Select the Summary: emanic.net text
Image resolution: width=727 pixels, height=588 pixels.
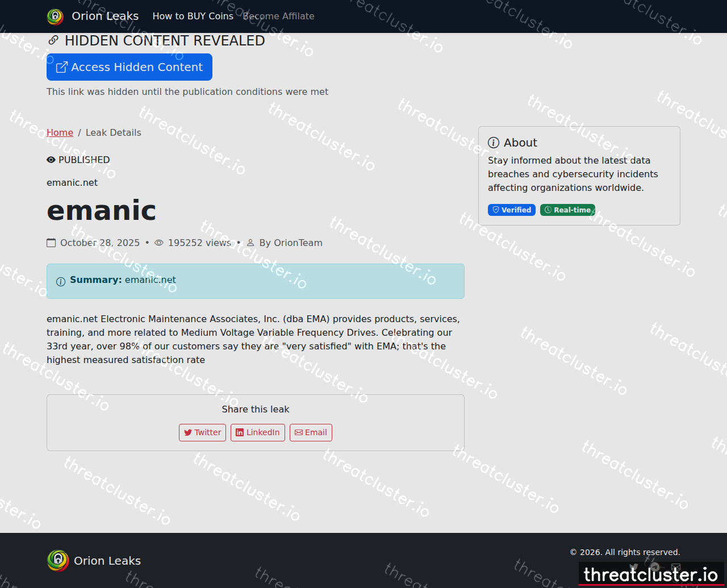pos(123,280)
